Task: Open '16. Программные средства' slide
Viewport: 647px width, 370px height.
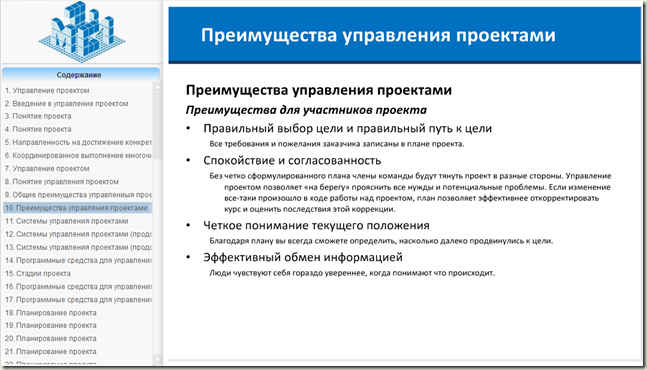Action: tap(78, 287)
